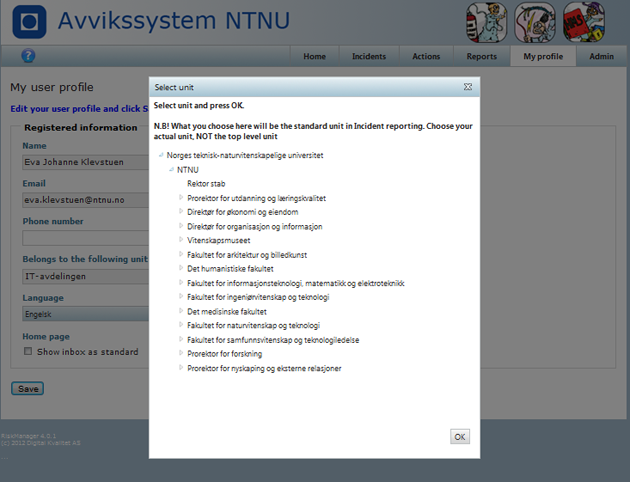
Task: Expand Fakultet for informasjonsteknologi node
Action: [x=181, y=283]
